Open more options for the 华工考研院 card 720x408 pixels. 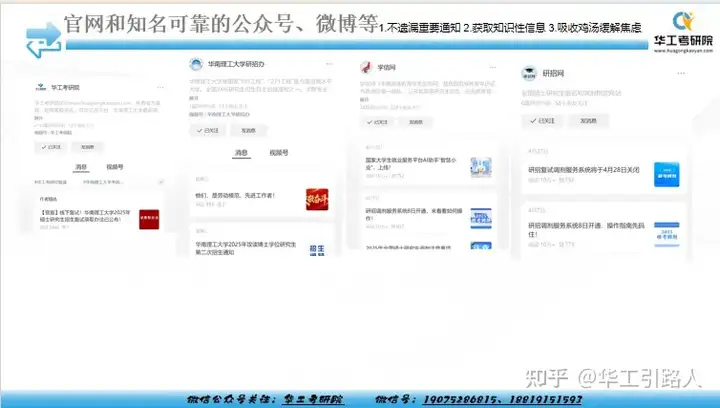click(160, 87)
